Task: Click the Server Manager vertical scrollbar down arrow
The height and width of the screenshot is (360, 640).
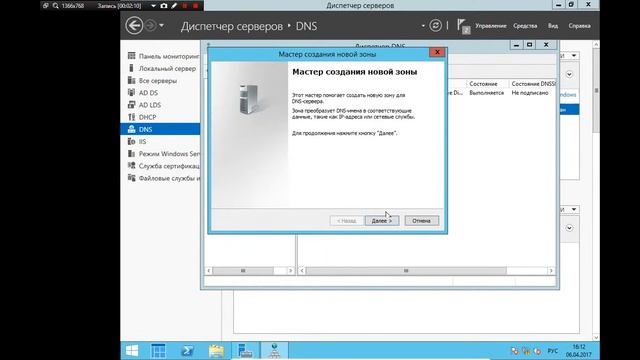Action: [x=596, y=337]
